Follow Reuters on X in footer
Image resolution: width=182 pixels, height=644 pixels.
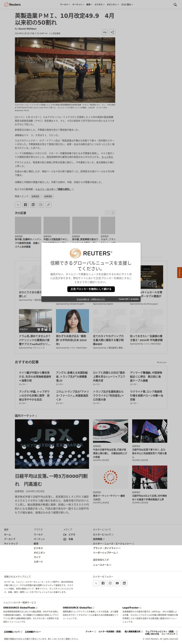pyautogui.click(x=96, y=583)
